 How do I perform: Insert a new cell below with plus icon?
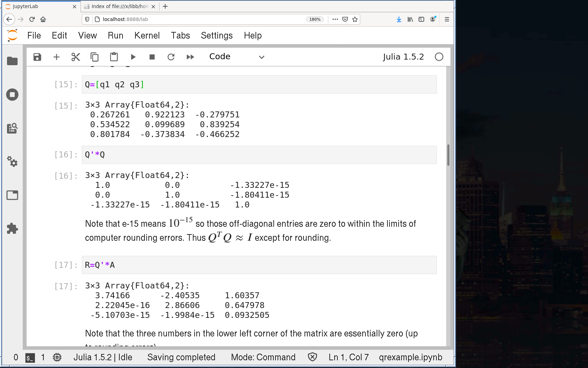56,57
